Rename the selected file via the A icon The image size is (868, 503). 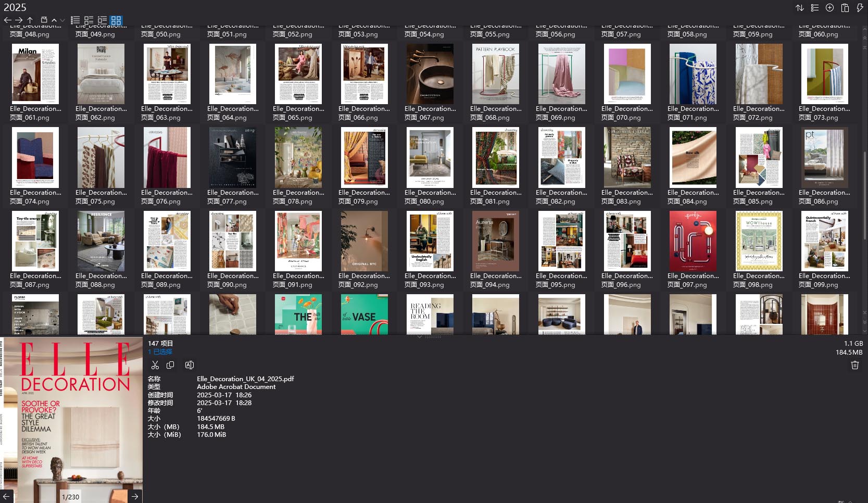coord(190,365)
